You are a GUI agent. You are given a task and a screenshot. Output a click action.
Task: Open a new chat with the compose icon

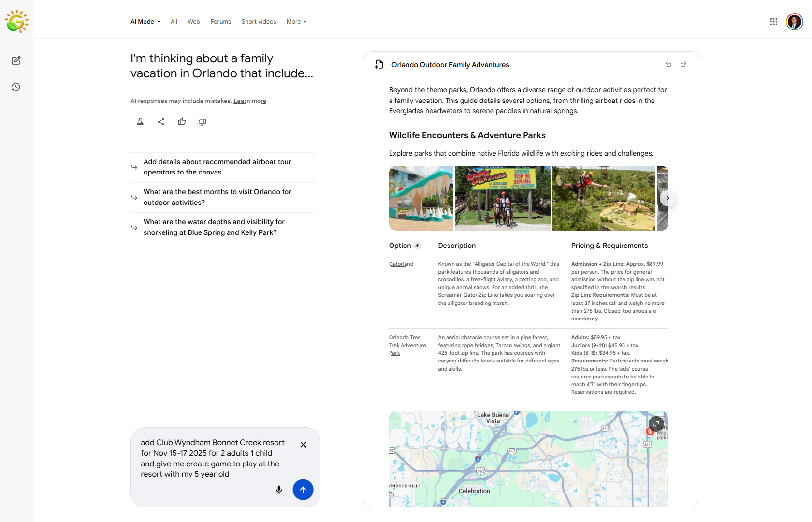(x=16, y=60)
